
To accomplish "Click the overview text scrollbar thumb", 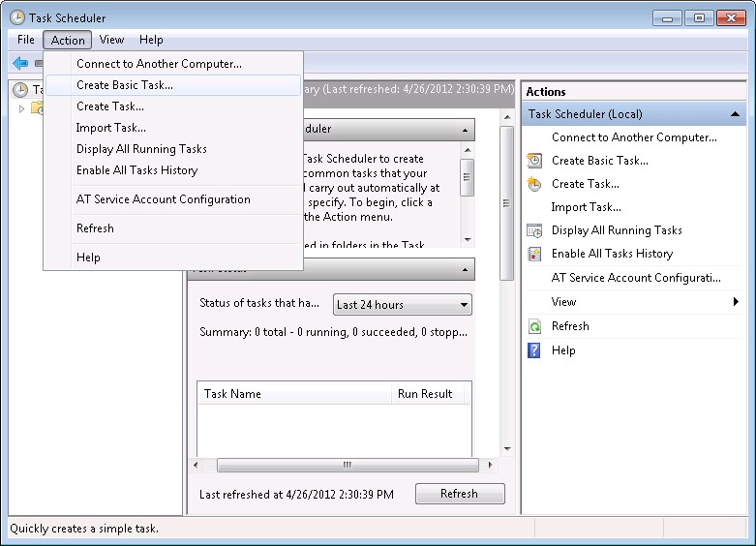I will [x=467, y=177].
